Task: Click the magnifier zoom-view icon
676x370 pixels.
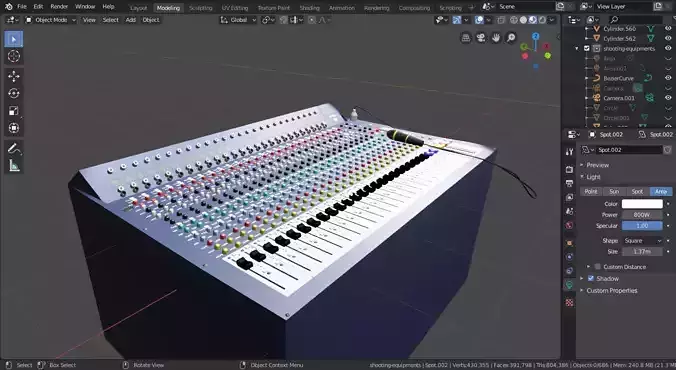Action: point(511,38)
